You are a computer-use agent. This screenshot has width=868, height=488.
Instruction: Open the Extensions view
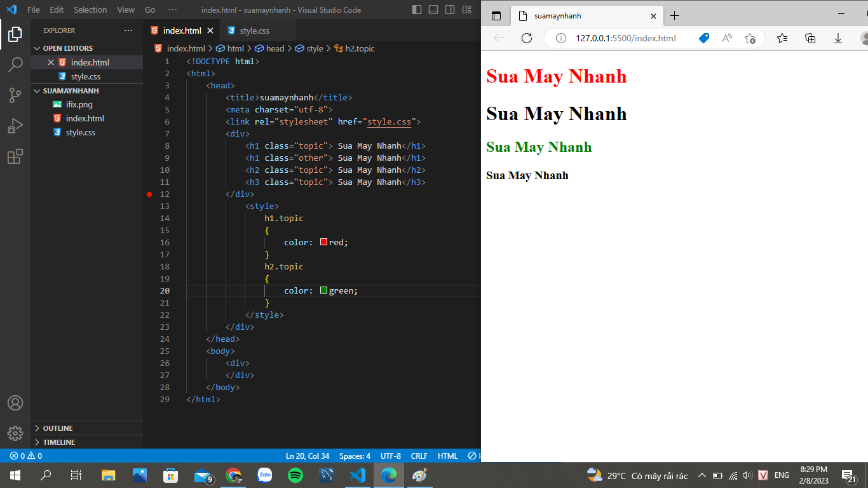point(15,156)
